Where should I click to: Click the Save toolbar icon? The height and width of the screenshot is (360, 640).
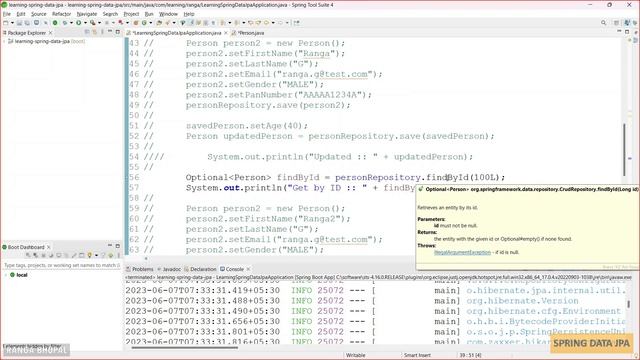pos(19,23)
